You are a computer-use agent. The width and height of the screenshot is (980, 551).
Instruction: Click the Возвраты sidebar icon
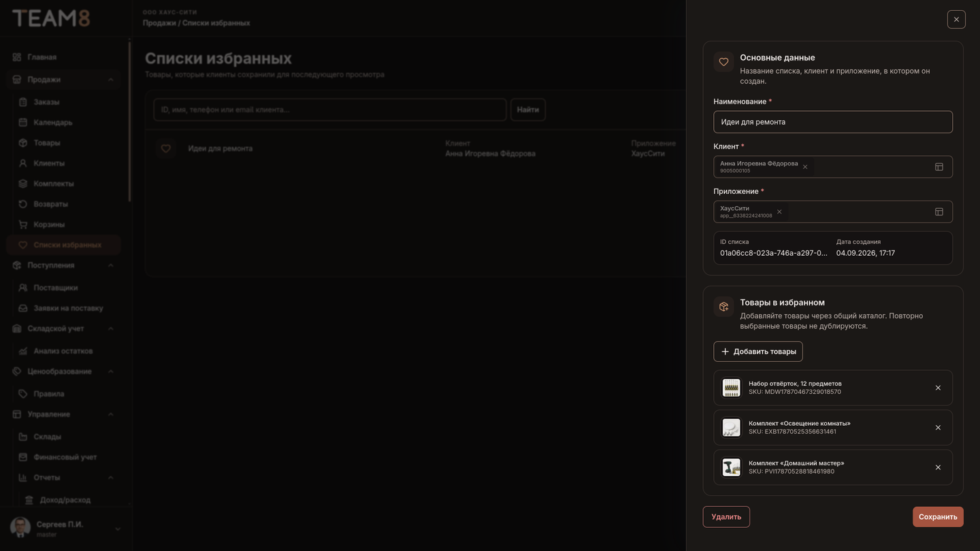[x=22, y=204]
